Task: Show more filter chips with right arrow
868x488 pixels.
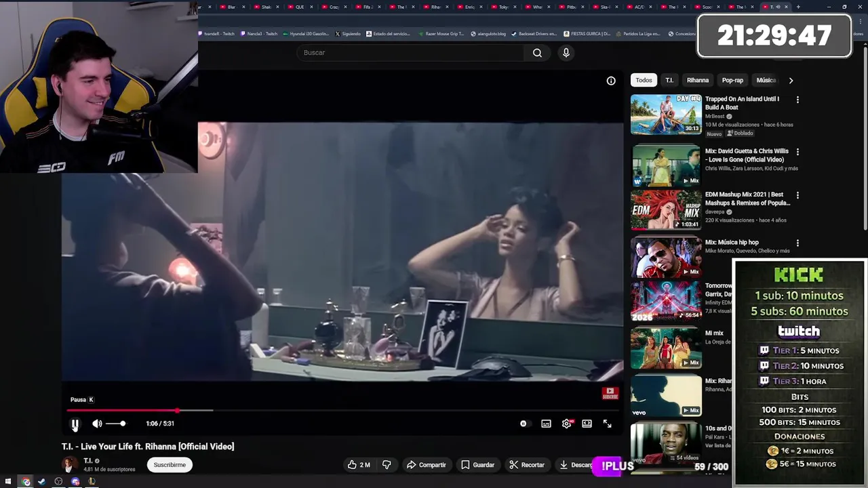Action: pyautogui.click(x=791, y=80)
